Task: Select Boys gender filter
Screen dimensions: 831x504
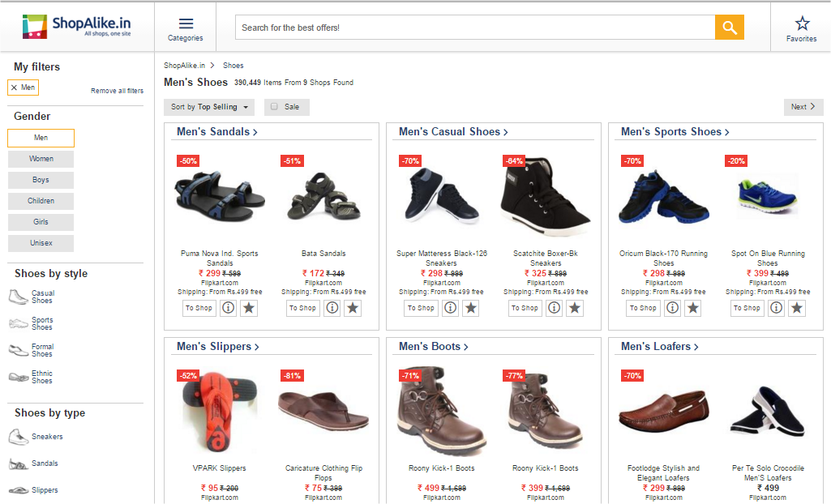Action: (41, 180)
